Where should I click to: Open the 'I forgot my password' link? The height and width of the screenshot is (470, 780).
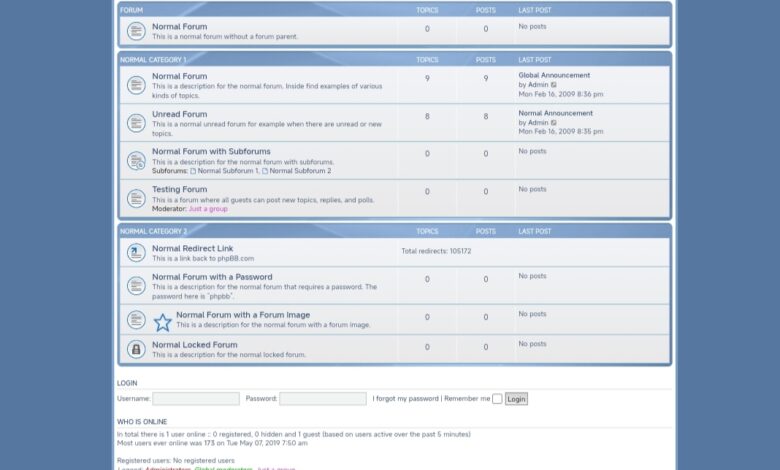[405, 399]
